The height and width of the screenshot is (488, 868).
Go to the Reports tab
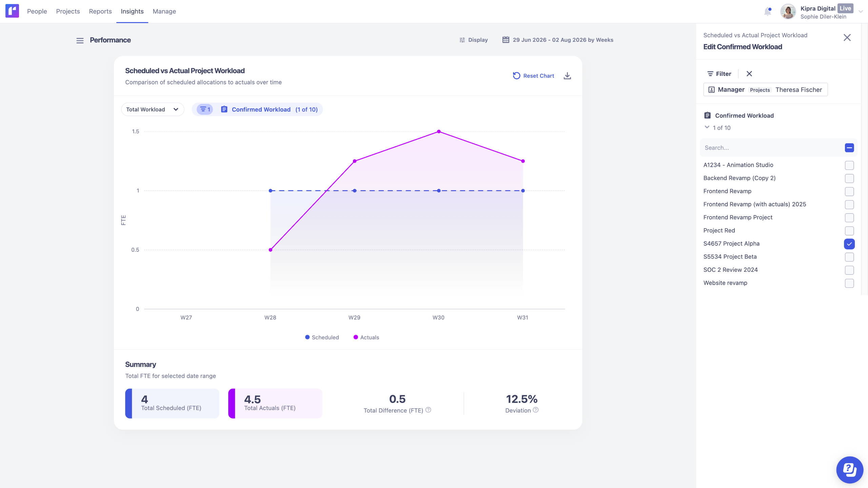100,11
